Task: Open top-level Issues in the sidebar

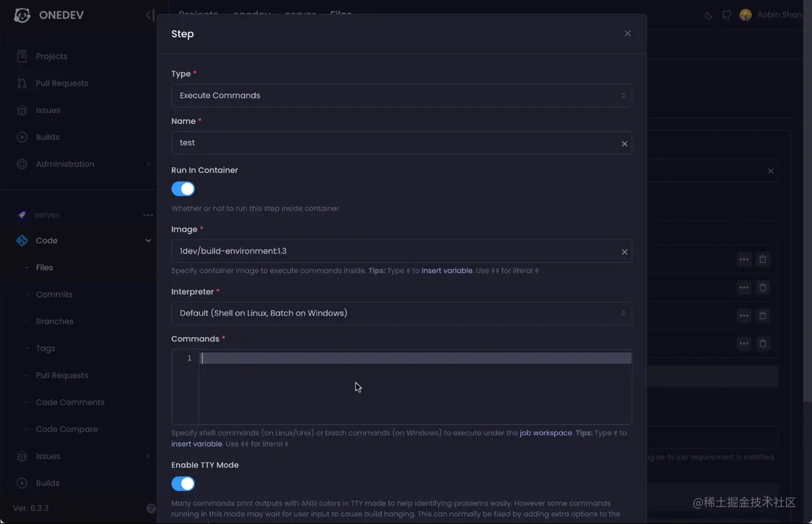Action: pyautogui.click(x=48, y=110)
